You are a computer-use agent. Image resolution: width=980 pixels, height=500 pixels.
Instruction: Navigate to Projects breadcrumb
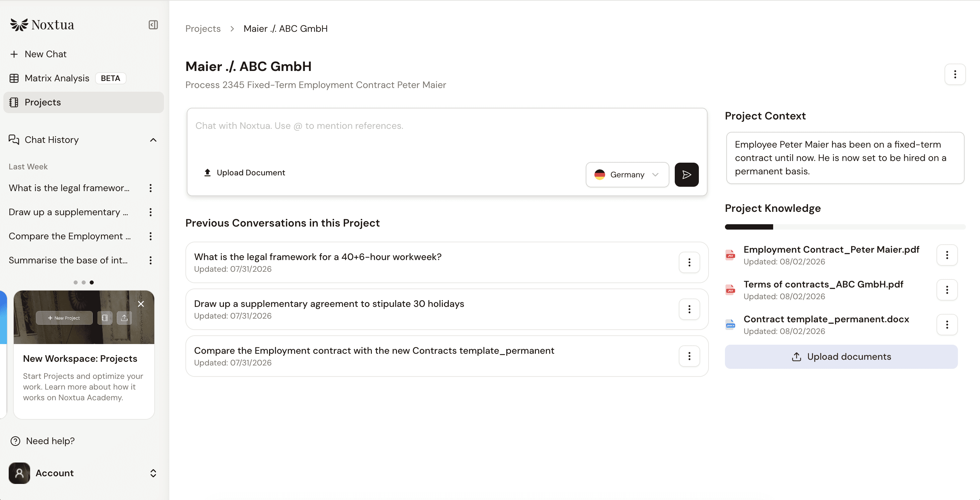click(203, 28)
